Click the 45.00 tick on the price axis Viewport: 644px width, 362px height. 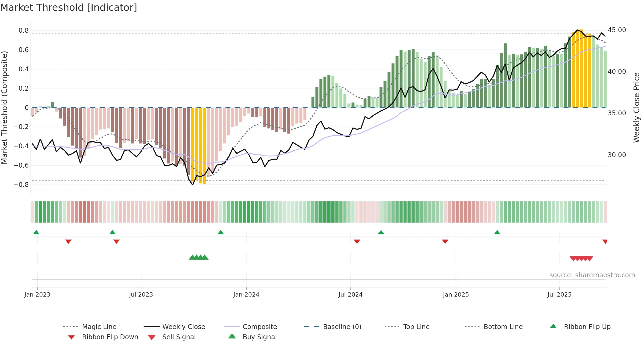[617, 30]
